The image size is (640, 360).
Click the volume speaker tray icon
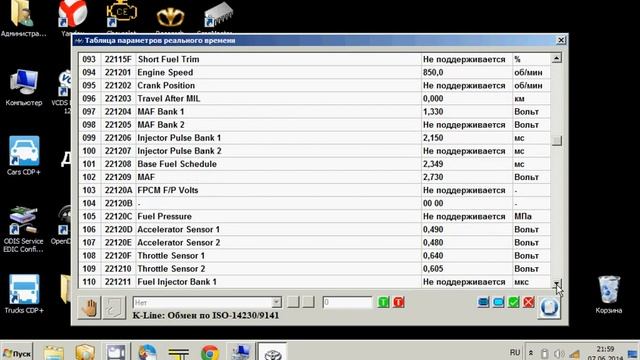(x=559, y=353)
